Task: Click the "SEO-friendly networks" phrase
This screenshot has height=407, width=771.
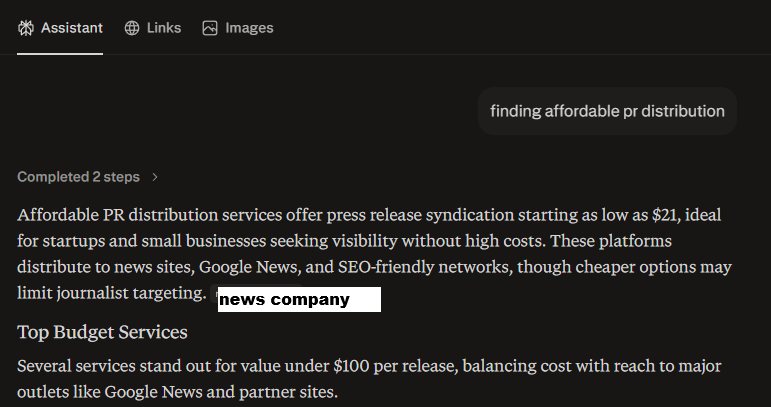Action: 396,267
